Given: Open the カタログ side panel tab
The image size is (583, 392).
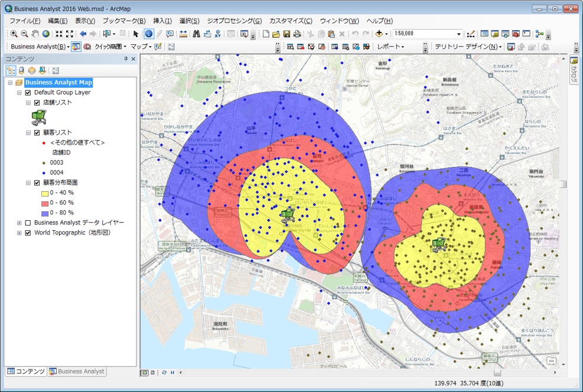Looking at the screenshot, I should pos(575,69).
